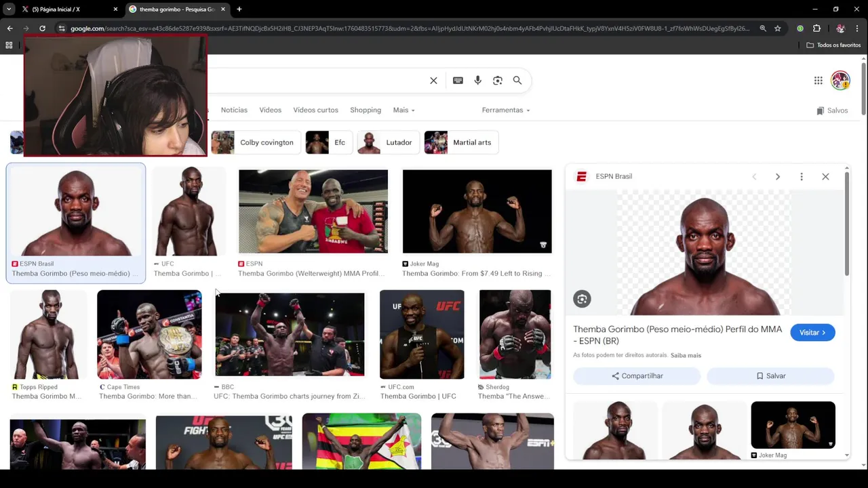Open the on-screen keyboard input tool
Viewport: 868px width, 488px height.
click(x=458, y=81)
